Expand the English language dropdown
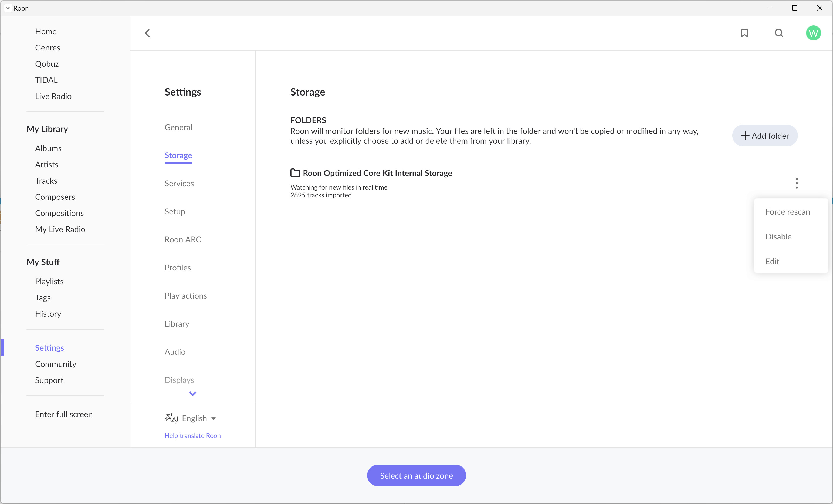This screenshot has width=833, height=504. [199, 418]
